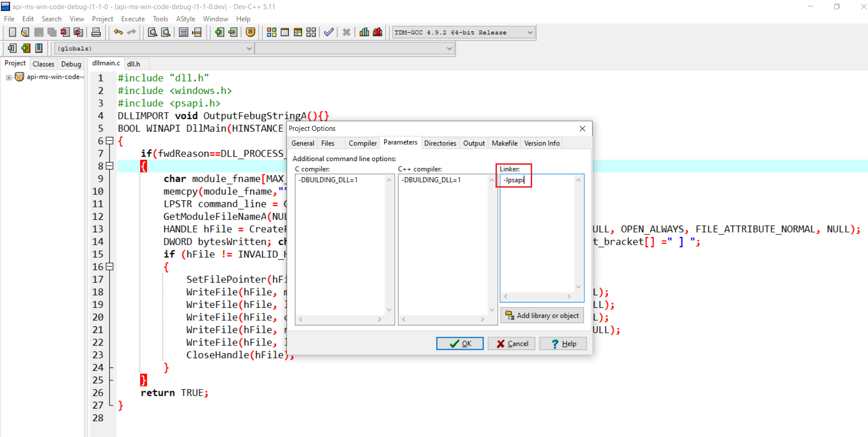Click Add library or object button
This screenshot has width=868, height=437.
(x=542, y=316)
